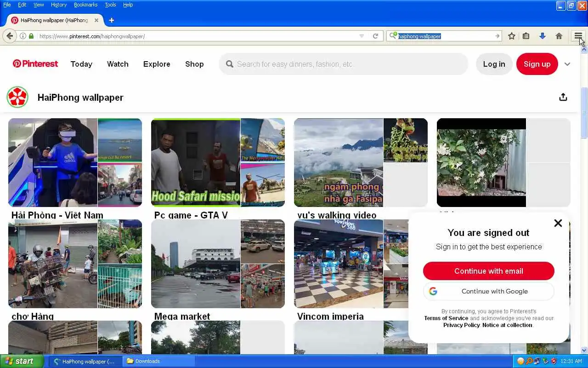Click the green padlock security icon
Image resolution: width=588 pixels, height=368 pixels.
[x=31, y=36]
